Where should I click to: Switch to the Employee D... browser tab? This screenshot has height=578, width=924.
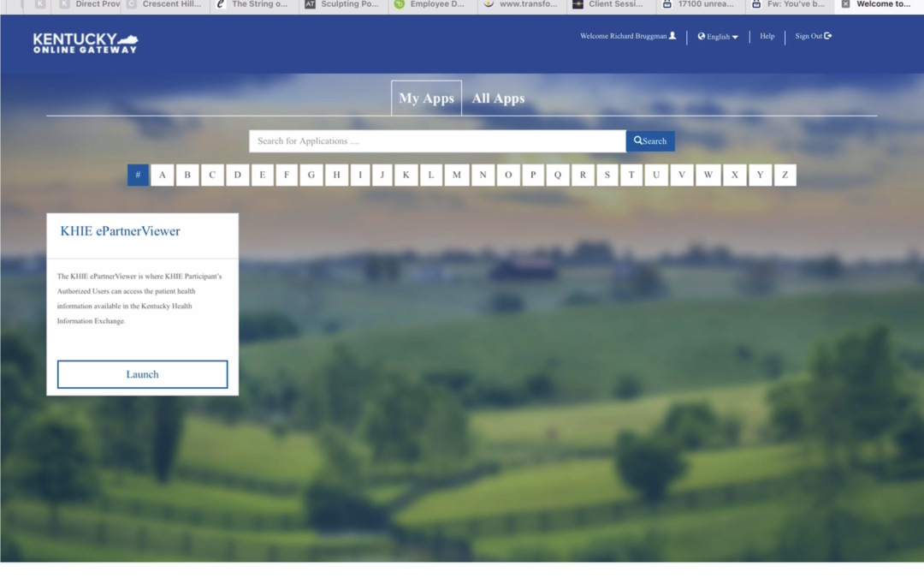click(431, 5)
